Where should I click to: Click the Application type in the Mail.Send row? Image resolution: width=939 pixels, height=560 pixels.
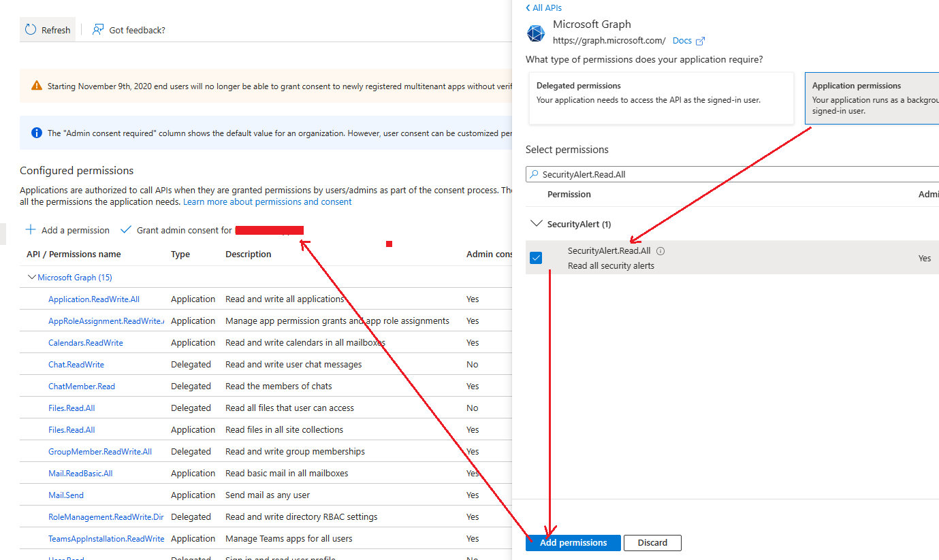click(193, 495)
